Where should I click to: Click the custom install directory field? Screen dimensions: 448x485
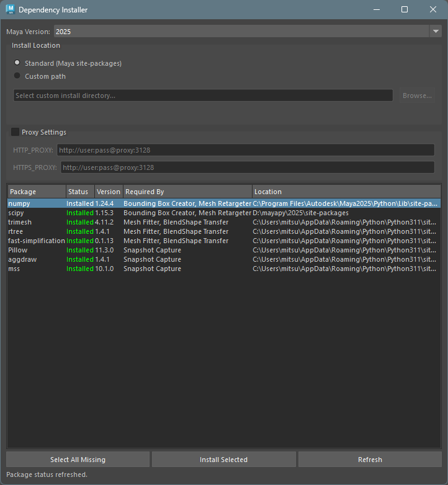click(x=203, y=96)
